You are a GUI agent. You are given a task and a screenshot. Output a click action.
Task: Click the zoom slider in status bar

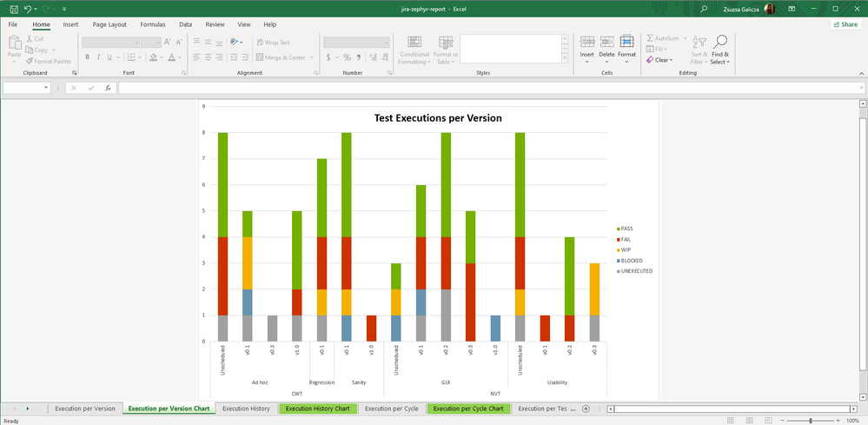pos(811,421)
